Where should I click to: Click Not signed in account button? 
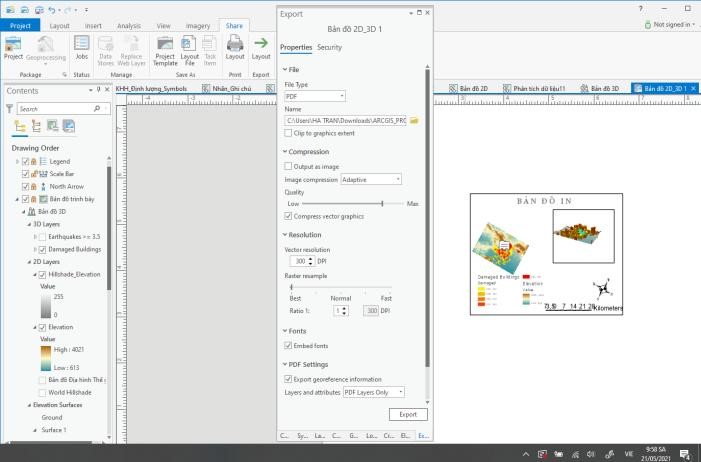click(670, 25)
